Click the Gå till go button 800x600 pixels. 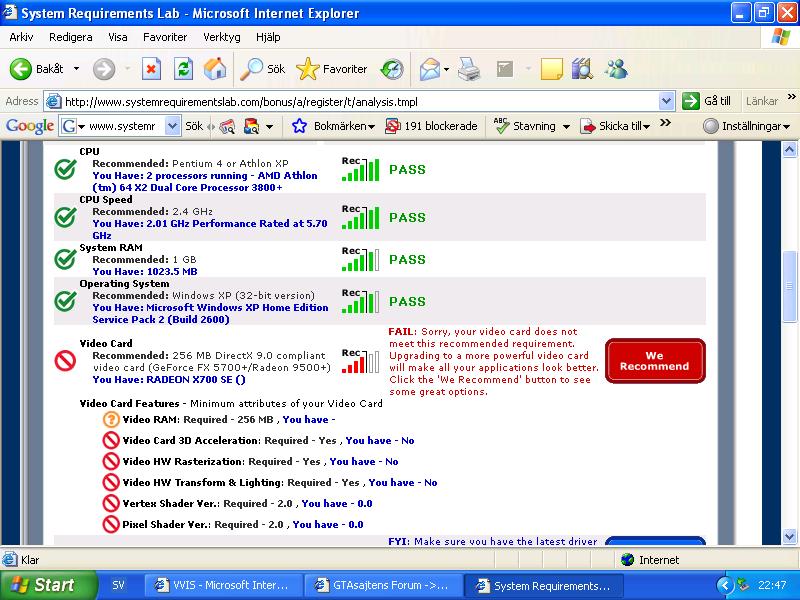(707, 101)
